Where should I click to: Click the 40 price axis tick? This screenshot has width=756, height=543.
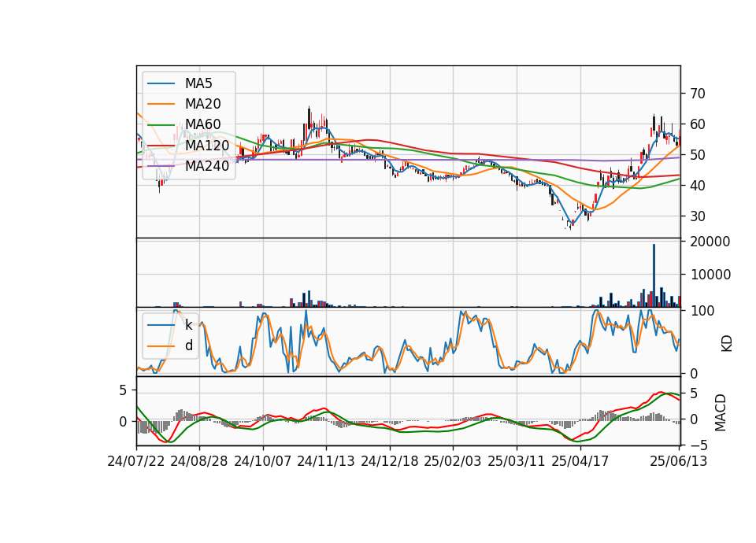(x=698, y=186)
